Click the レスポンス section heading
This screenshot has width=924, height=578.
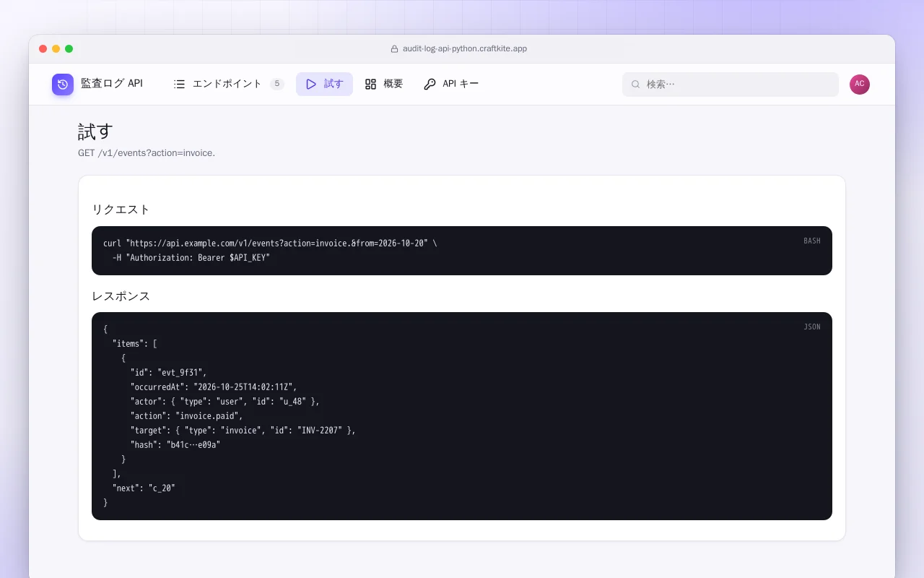[x=121, y=296]
